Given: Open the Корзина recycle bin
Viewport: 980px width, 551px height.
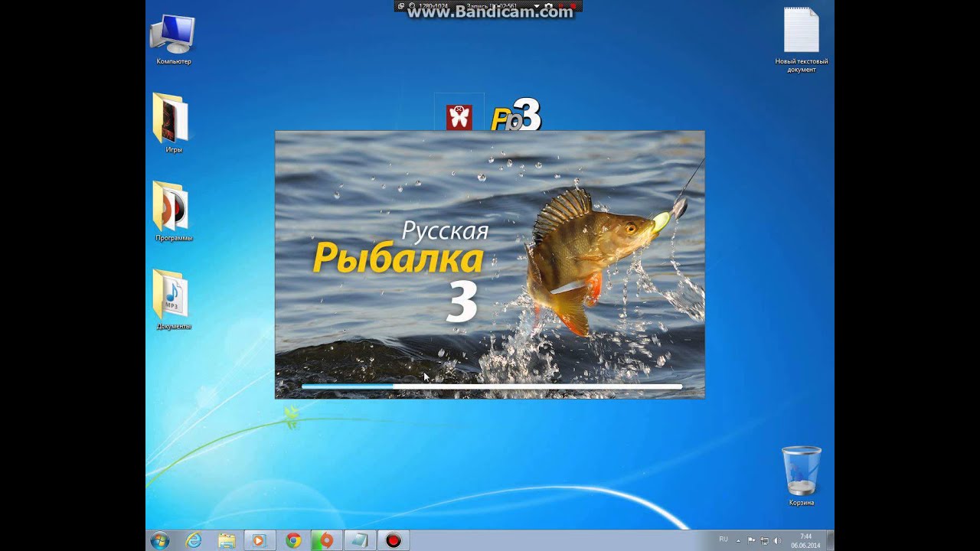Looking at the screenshot, I should pyautogui.click(x=801, y=476).
